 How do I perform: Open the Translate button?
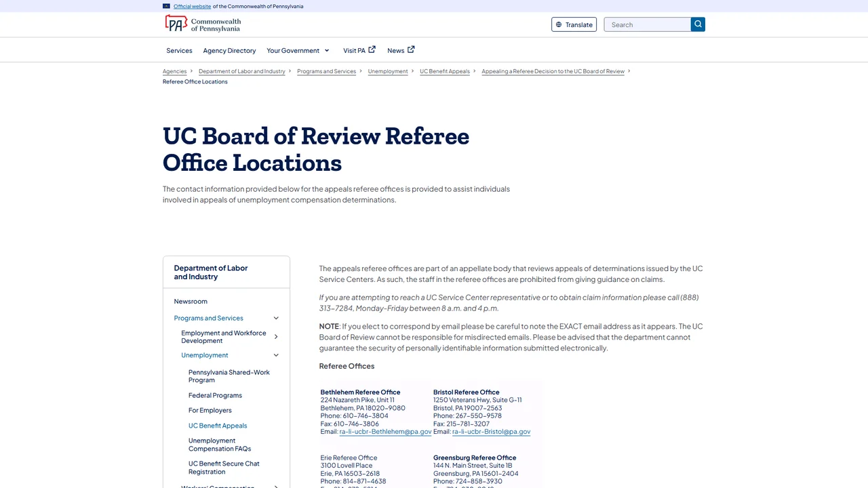click(574, 24)
